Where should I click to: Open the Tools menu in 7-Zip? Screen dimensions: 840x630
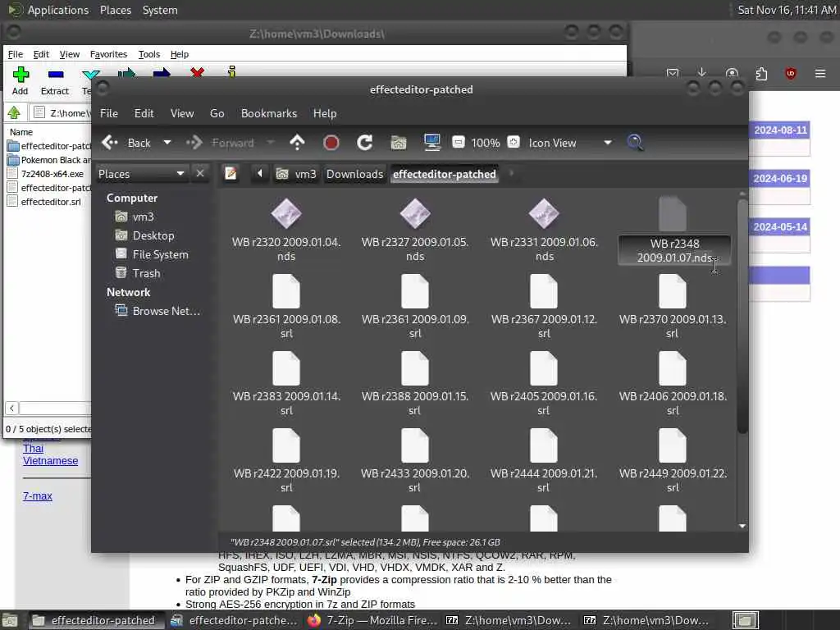pyautogui.click(x=149, y=54)
